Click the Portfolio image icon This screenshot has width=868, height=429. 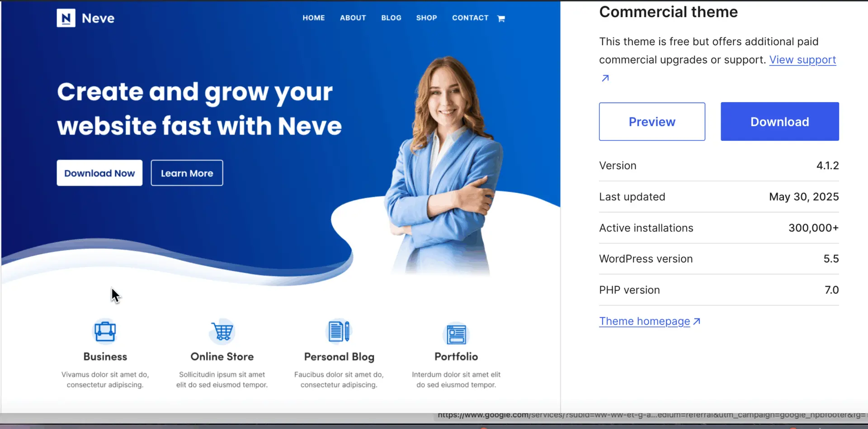click(456, 334)
